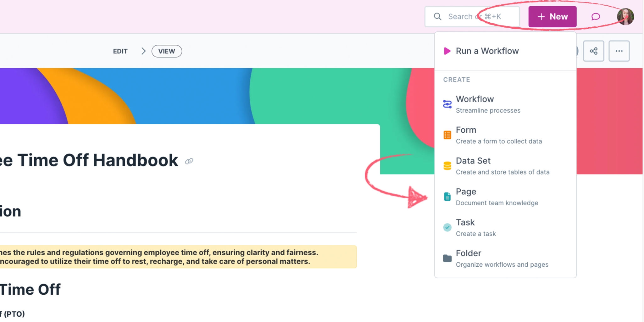
Task: Click the pink play icon for Run a Workflow
Action: (447, 51)
